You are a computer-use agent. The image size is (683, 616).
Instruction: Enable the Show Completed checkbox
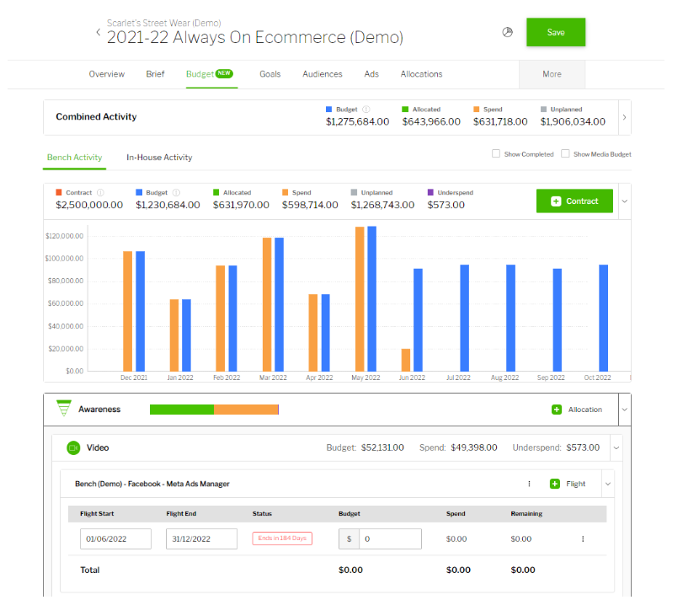coord(496,154)
